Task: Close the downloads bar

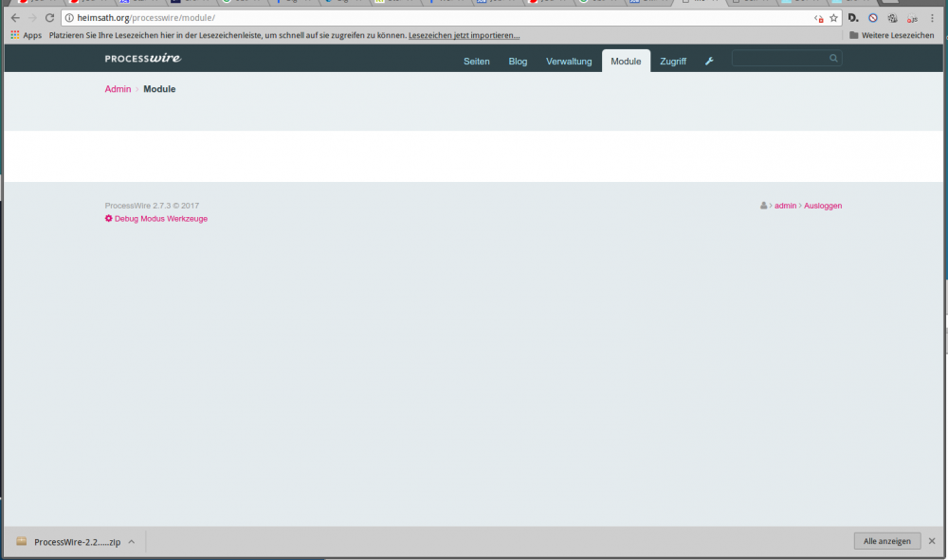Action: click(933, 541)
